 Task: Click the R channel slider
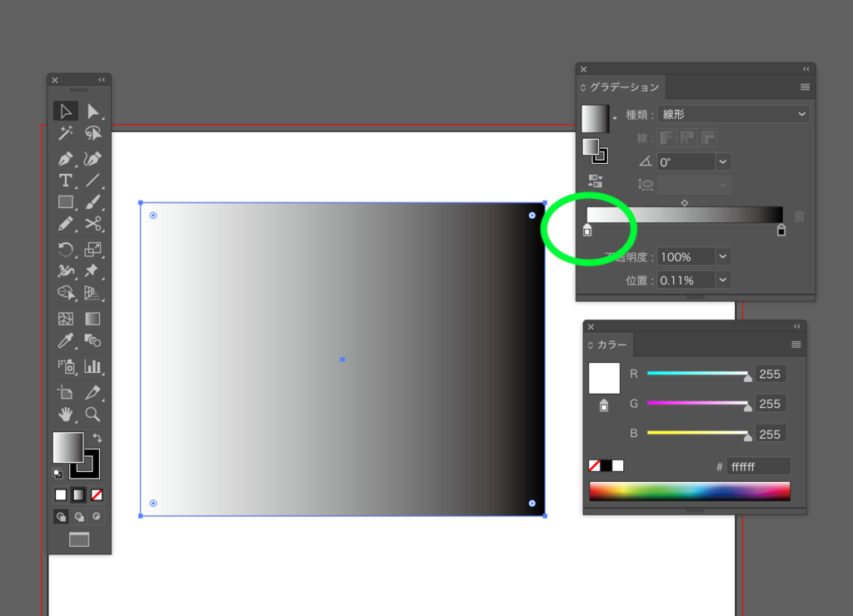[x=697, y=374]
